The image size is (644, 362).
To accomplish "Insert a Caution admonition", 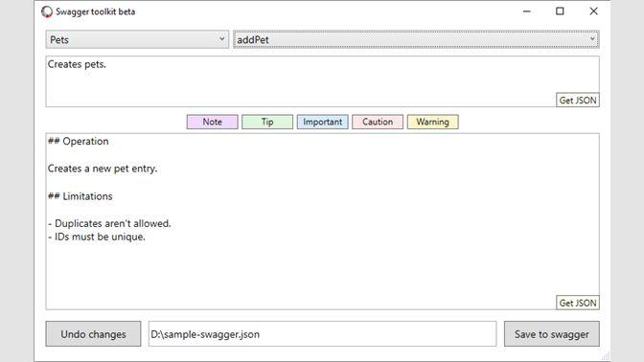I will point(378,122).
